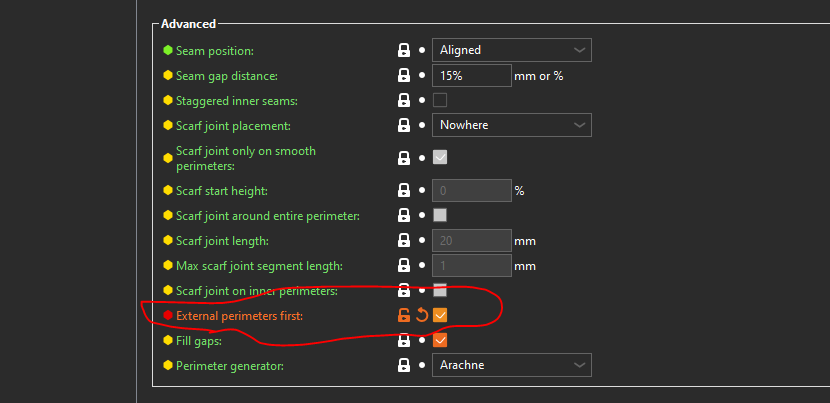
Task: Click the lock icon for Fill gaps
Action: 404,340
